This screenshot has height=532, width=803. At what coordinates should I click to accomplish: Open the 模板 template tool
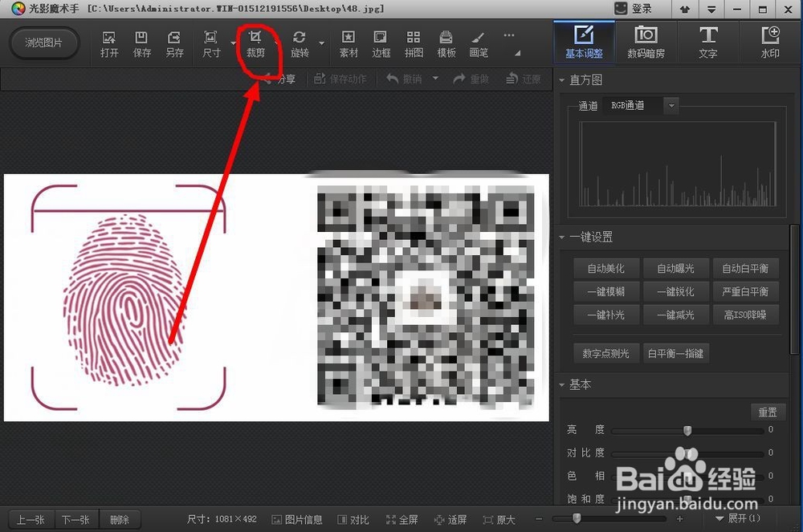point(446,44)
